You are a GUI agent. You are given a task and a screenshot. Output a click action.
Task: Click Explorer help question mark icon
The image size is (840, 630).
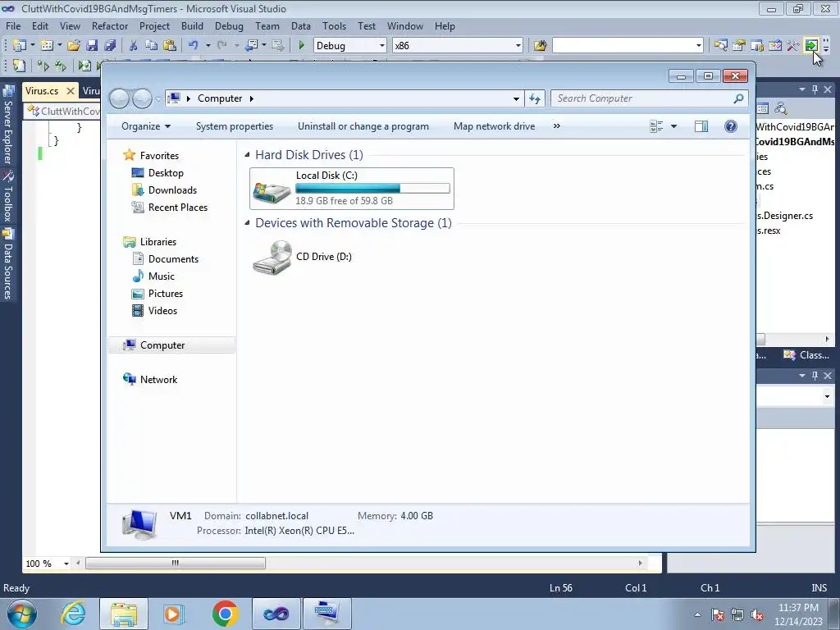(730, 126)
